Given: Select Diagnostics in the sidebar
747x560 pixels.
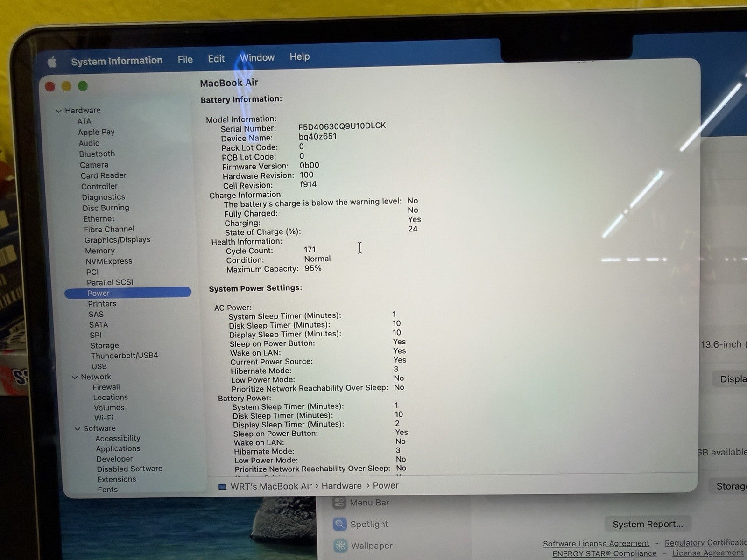Looking at the screenshot, I should [103, 197].
